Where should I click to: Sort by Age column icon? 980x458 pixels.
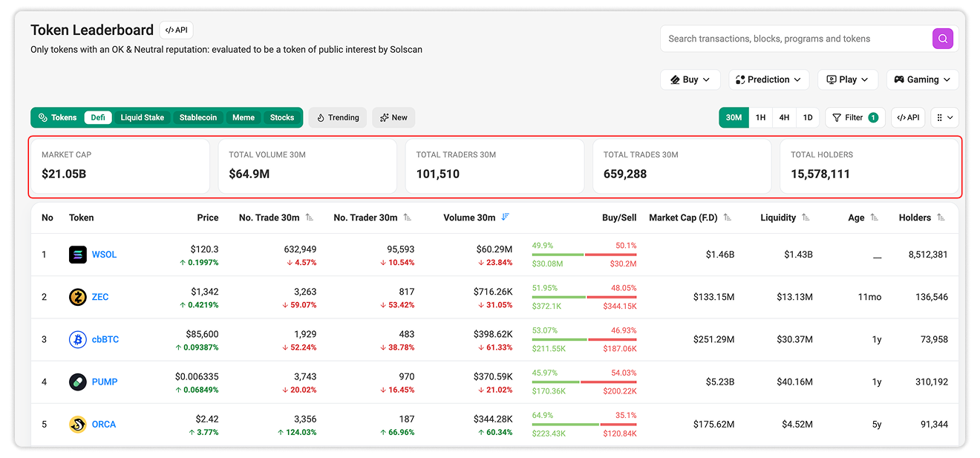click(x=875, y=217)
